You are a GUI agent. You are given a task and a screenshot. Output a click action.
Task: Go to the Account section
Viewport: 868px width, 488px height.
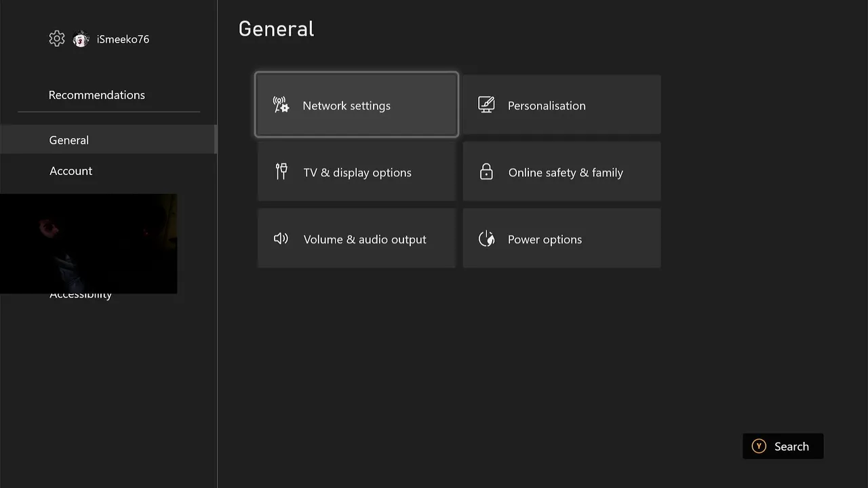(x=71, y=171)
